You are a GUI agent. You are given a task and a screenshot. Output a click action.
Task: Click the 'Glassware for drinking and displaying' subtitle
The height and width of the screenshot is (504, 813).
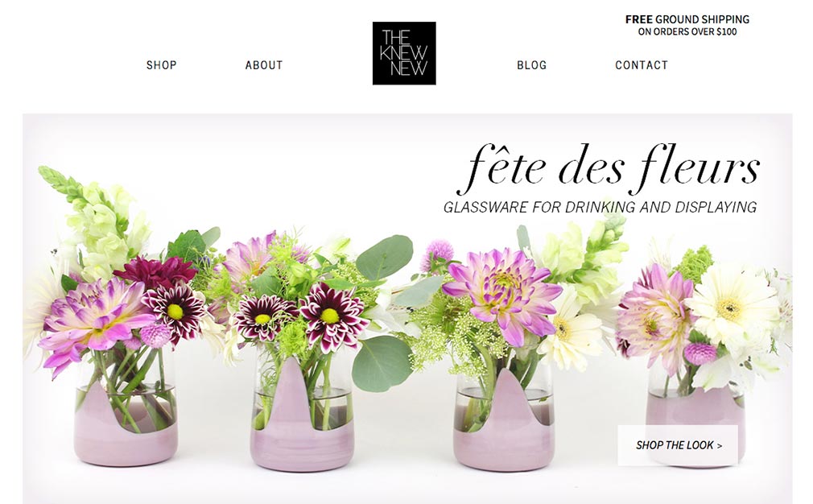click(x=600, y=207)
